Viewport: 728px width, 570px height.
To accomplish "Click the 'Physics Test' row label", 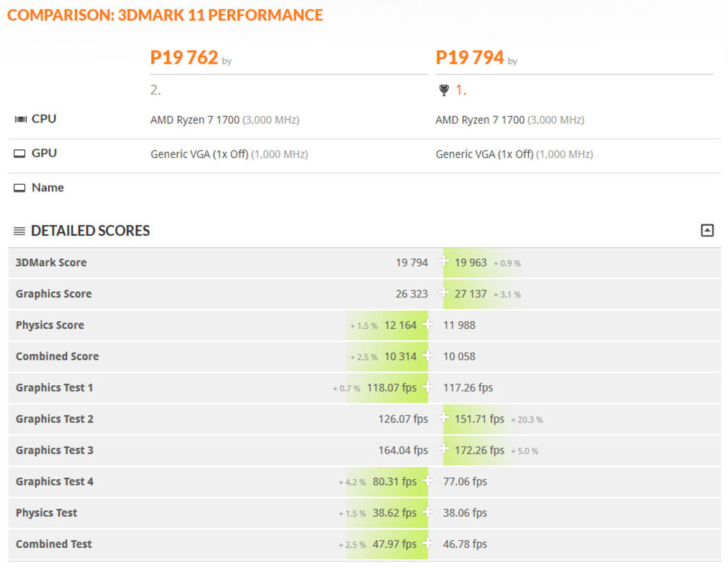I will point(47,513).
